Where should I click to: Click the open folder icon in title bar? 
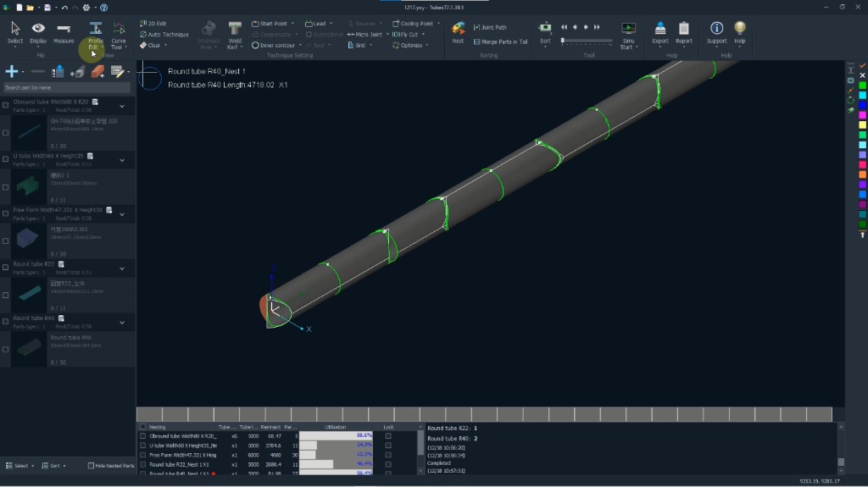tap(30, 8)
